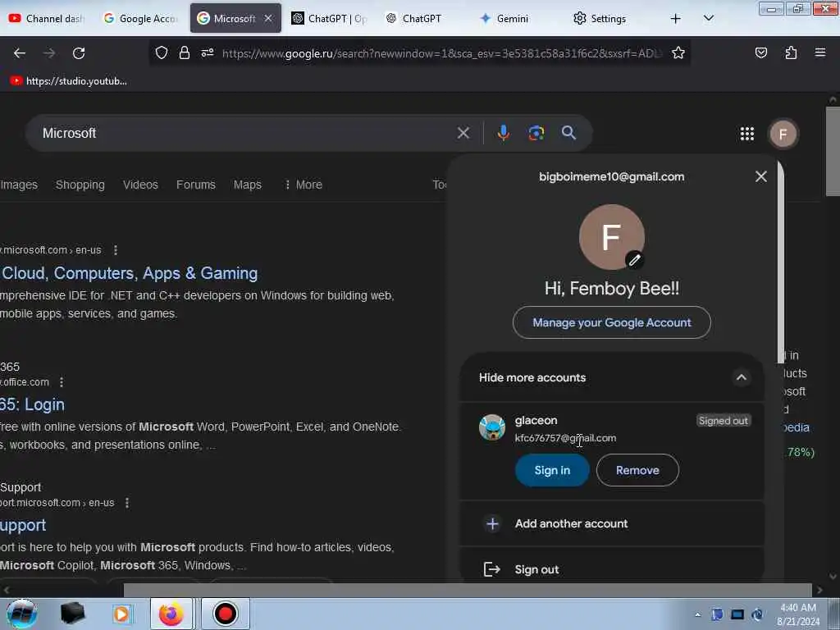Close the Microsoft search tab

coord(268,18)
